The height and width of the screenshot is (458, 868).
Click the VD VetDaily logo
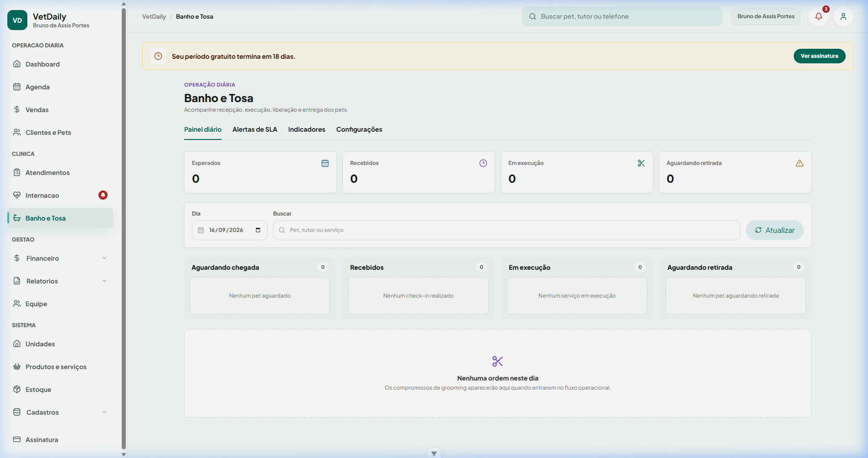(x=17, y=20)
